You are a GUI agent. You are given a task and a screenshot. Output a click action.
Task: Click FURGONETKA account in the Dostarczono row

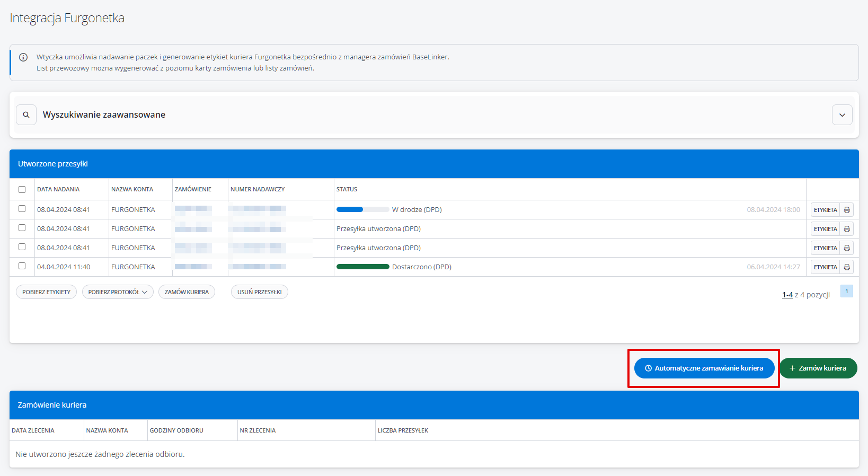point(133,267)
